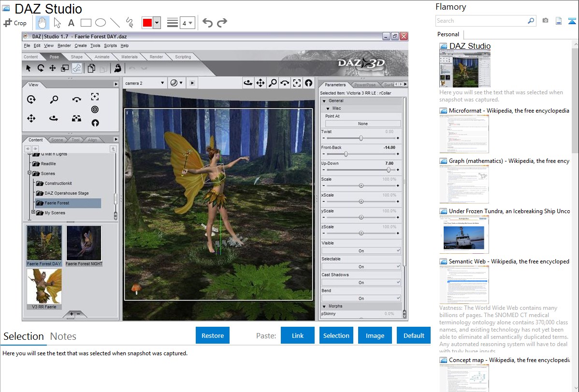Viewport: 579px width, 392px height.
Task: Click the magnifier icon in Flamory search
Action: click(x=531, y=21)
